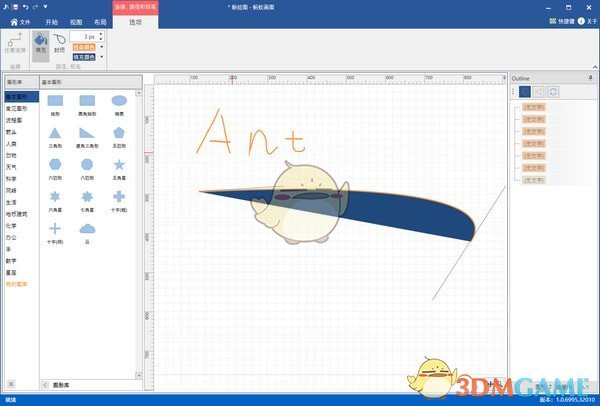The image size is (600, 406).
Task: Select the 星座 constellation category
Action: point(11,273)
